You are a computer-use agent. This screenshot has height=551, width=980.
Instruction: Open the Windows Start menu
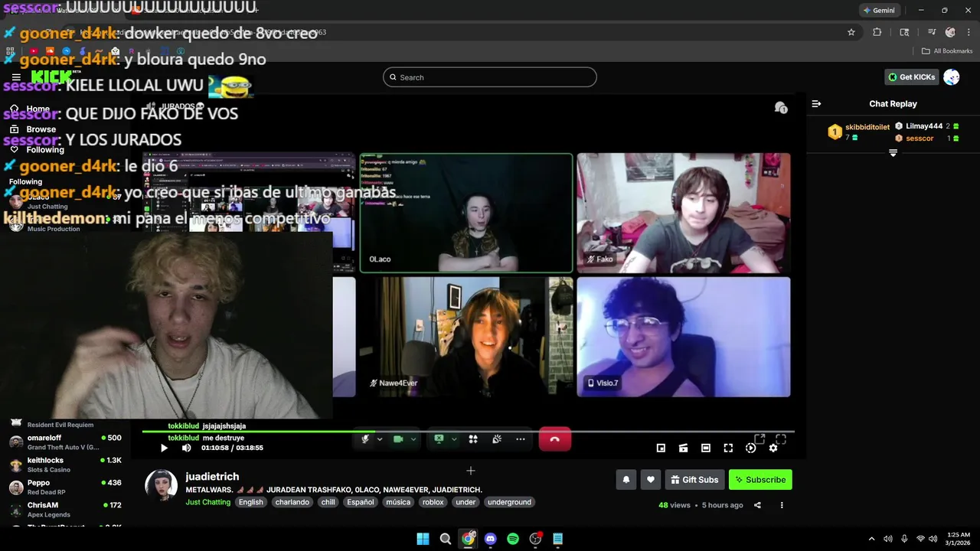423,539
